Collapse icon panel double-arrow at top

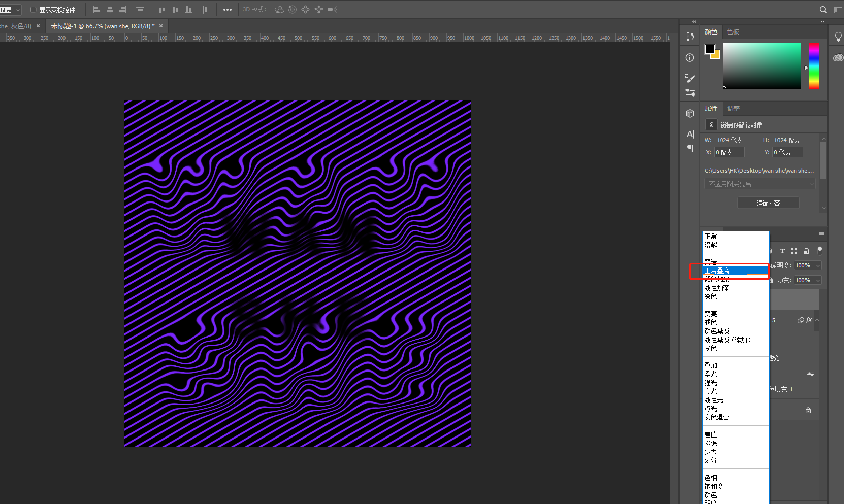pyautogui.click(x=694, y=21)
